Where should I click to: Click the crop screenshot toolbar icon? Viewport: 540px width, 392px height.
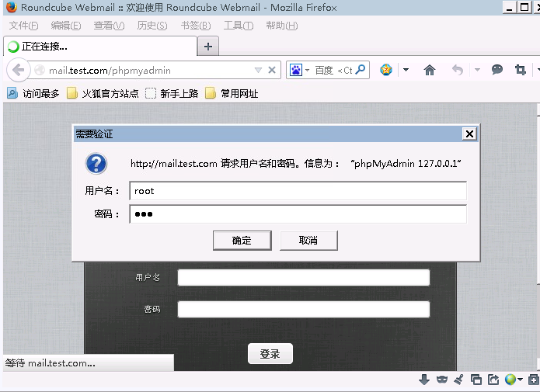(x=520, y=70)
